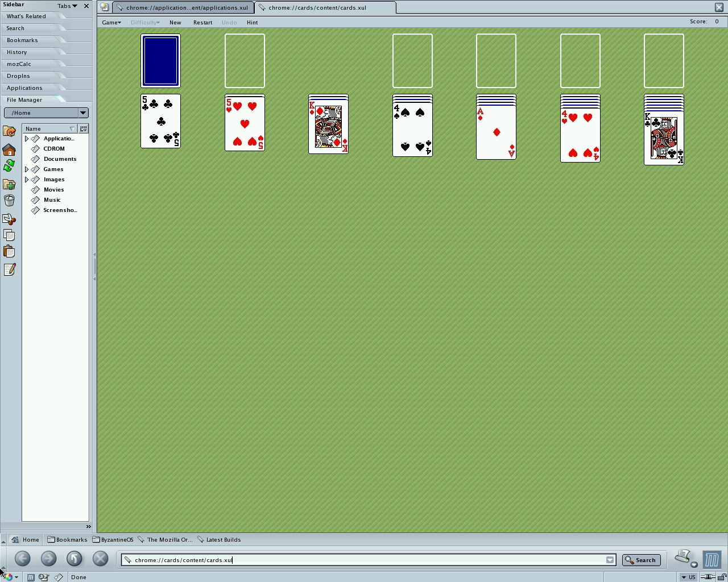Image resolution: width=728 pixels, height=582 pixels.
Task: Click the Search button next to URL bar
Action: 642,560
